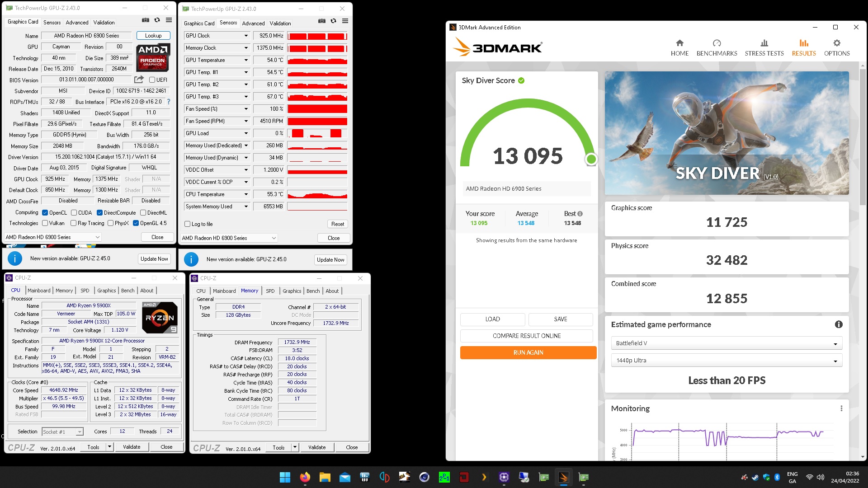Open 3DMark BENCHMARKS section
The image size is (868, 488).
[717, 47]
